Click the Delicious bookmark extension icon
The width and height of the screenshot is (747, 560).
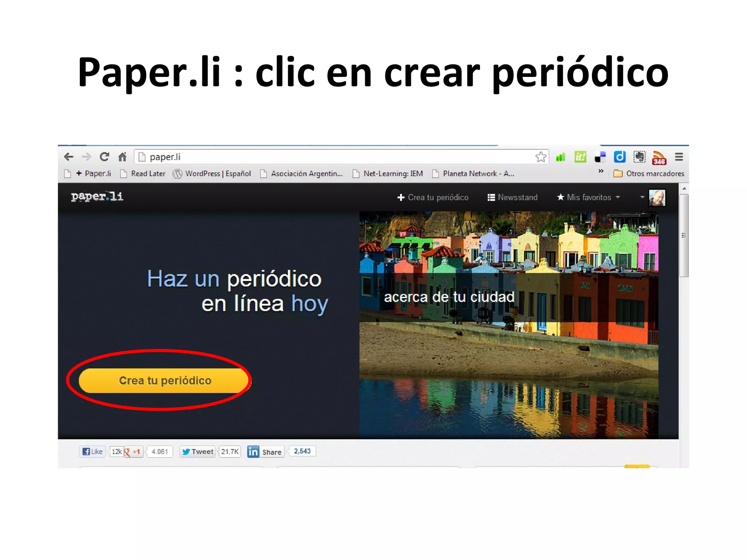point(600,157)
